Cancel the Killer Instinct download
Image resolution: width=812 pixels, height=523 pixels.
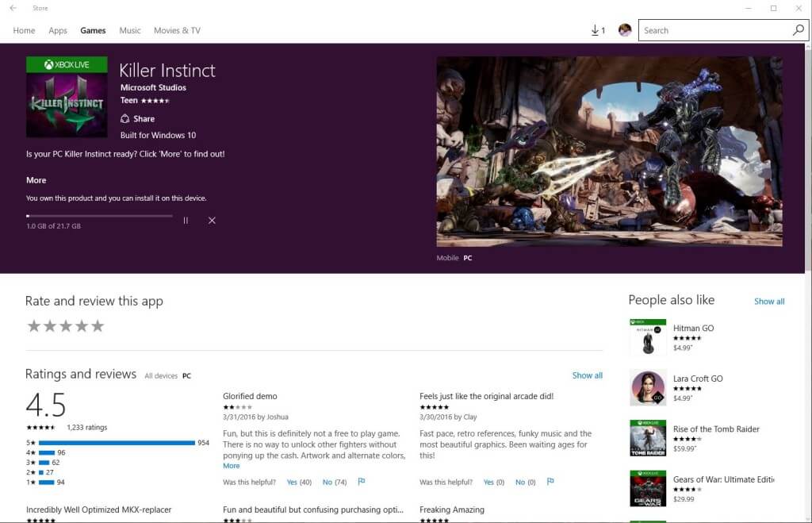pos(212,221)
